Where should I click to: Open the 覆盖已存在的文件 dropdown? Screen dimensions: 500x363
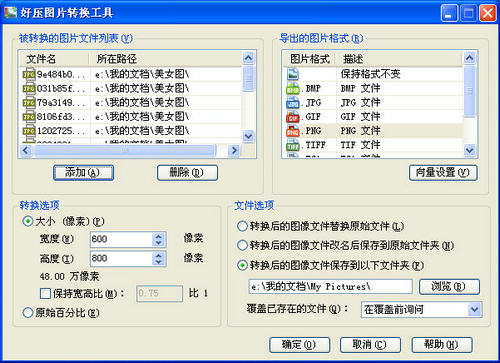(x=474, y=310)
